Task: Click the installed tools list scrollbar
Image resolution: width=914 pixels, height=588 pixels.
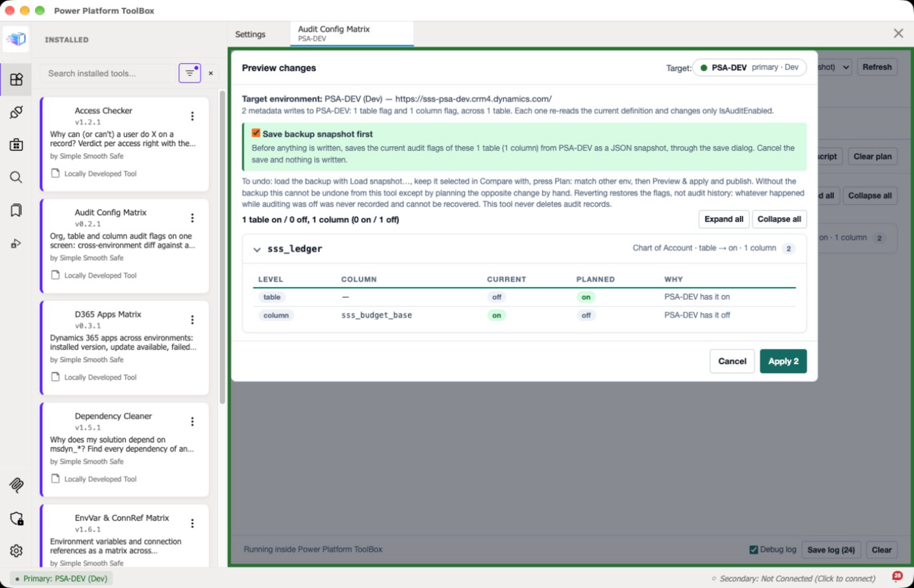Action: tap(223, 246)
